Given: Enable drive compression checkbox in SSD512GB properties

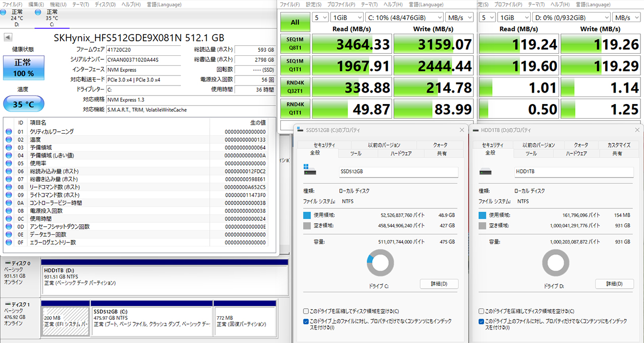Looking at the screenshot, I should 306,311.
